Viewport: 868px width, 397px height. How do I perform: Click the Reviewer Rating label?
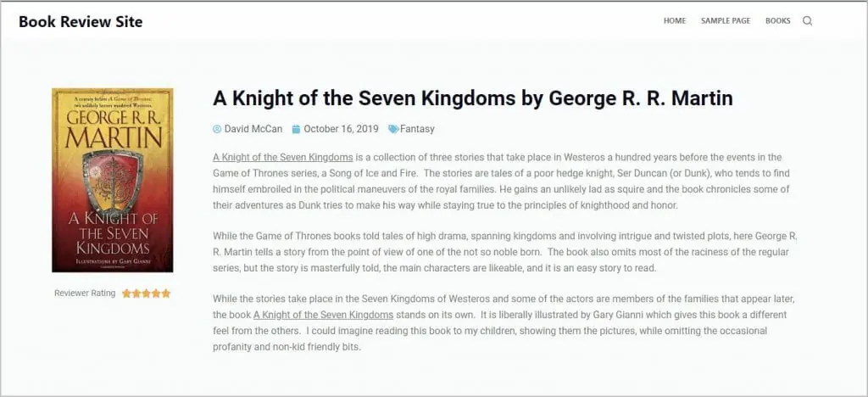[x=85, y=294]
